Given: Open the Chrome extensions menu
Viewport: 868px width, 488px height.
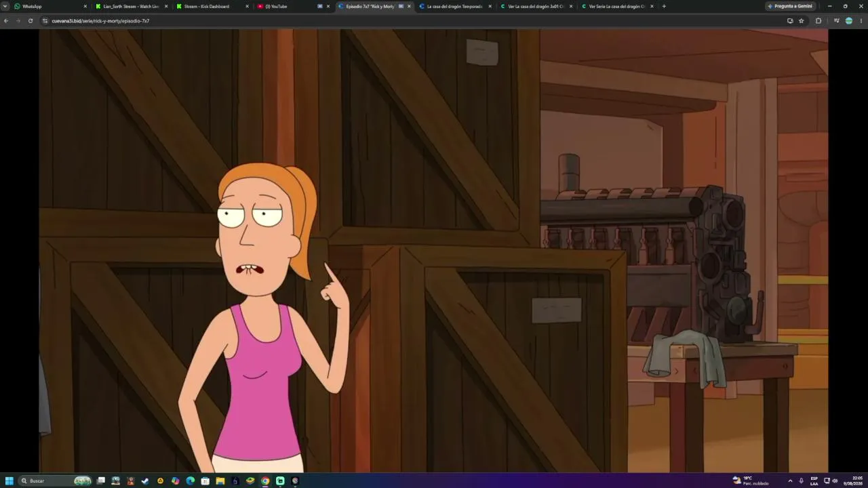Looking at the screenshot, I should [818, 21].
